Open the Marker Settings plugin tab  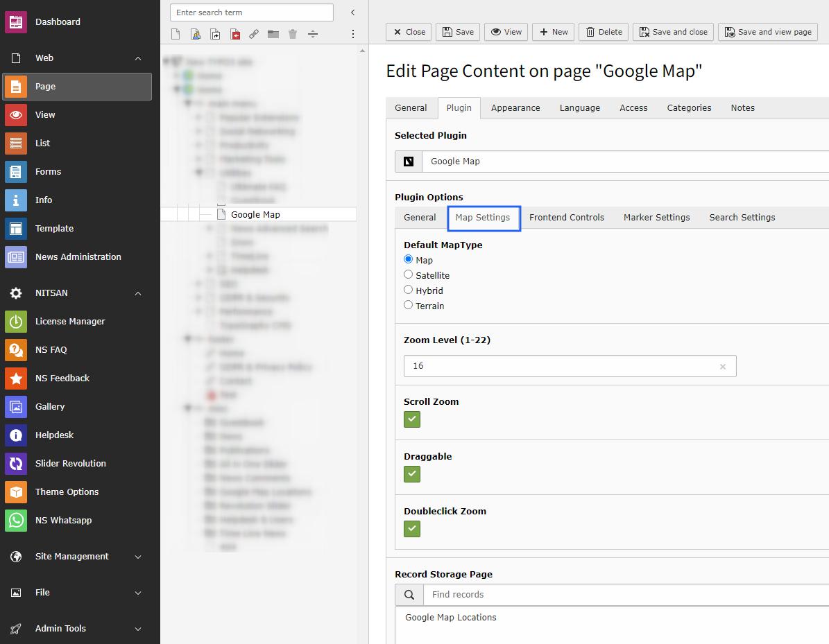click(x=657, y=218)
